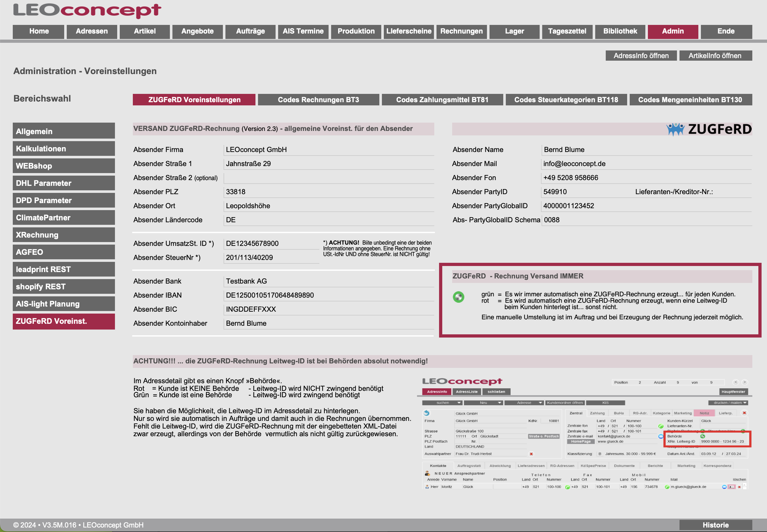
Task: Open Codes Steuerkategorien BT118 tab
Action: (566, 100)
